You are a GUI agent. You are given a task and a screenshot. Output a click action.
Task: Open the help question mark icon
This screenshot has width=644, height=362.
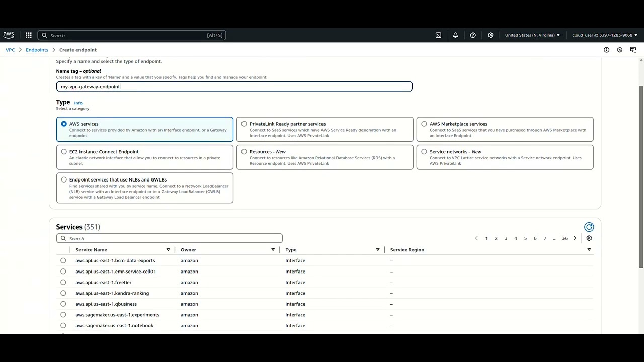point(473,35)
